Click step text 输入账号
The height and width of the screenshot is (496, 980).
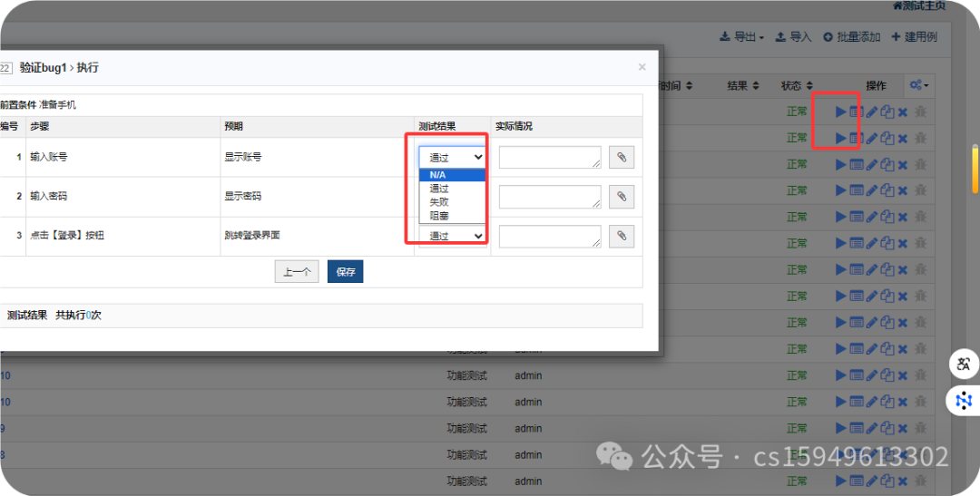pyautogui.click(x=48, y=157)
